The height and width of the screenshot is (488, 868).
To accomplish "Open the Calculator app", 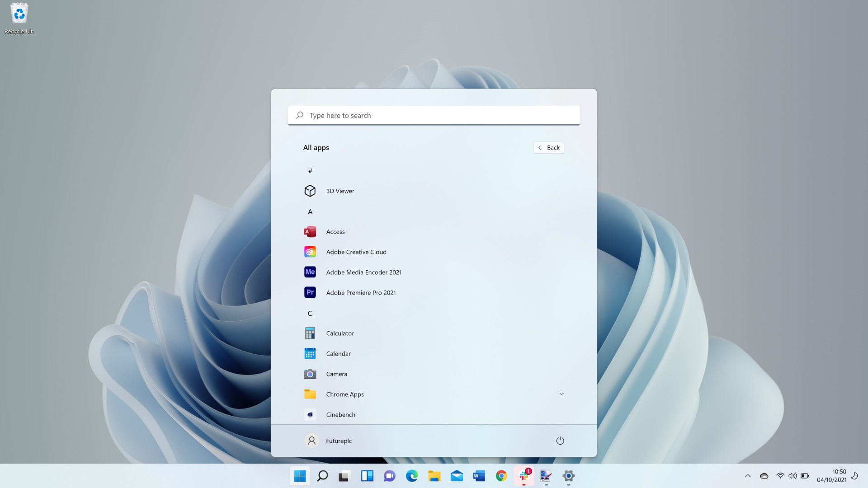I will [340, 333].
